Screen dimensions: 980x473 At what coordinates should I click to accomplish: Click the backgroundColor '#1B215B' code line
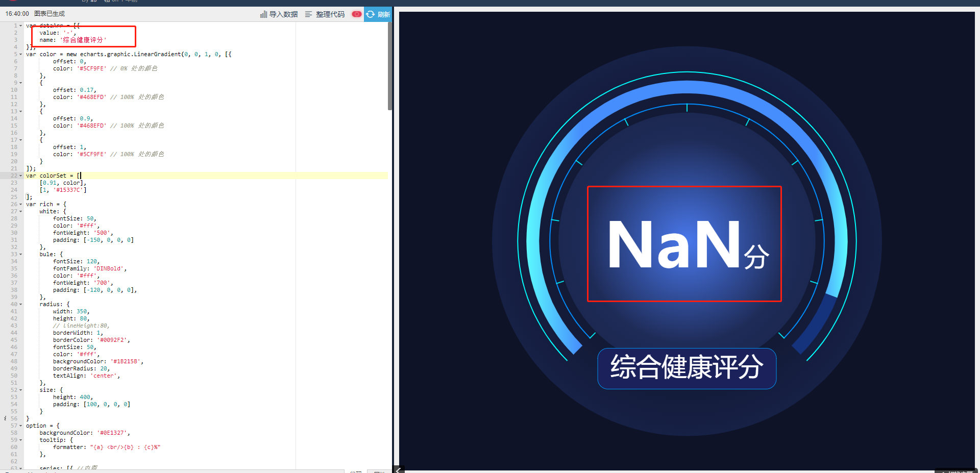(99, 361)
